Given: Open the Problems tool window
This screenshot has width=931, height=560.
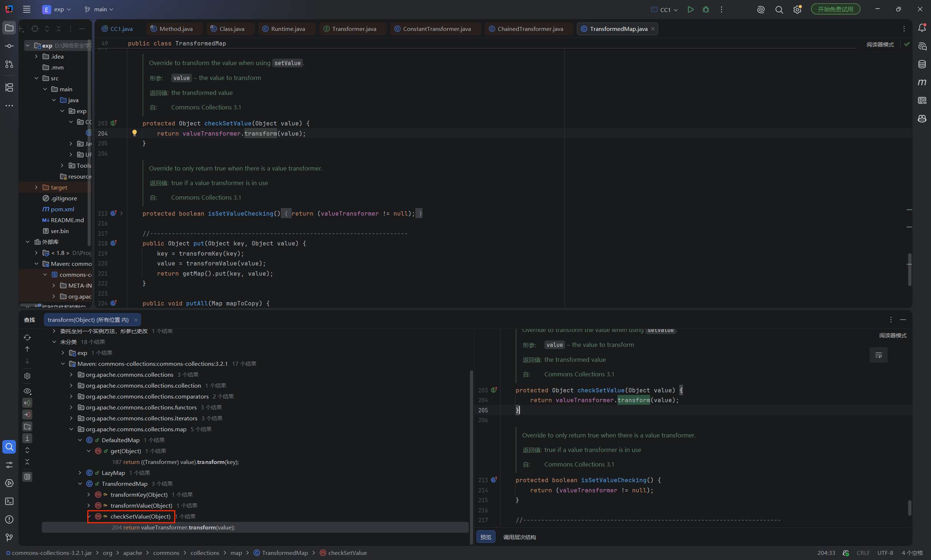Looking at the screenshot, I should (9, 520).
